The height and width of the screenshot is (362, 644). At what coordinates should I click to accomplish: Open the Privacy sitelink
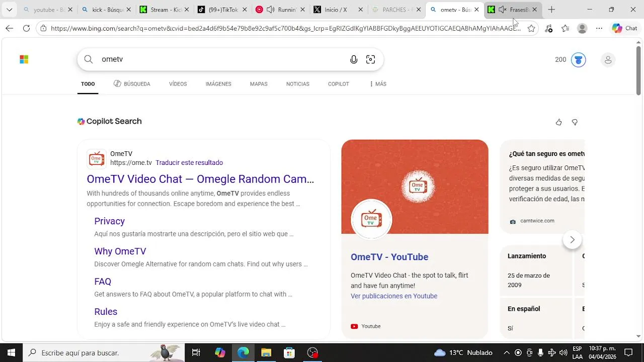109,221
